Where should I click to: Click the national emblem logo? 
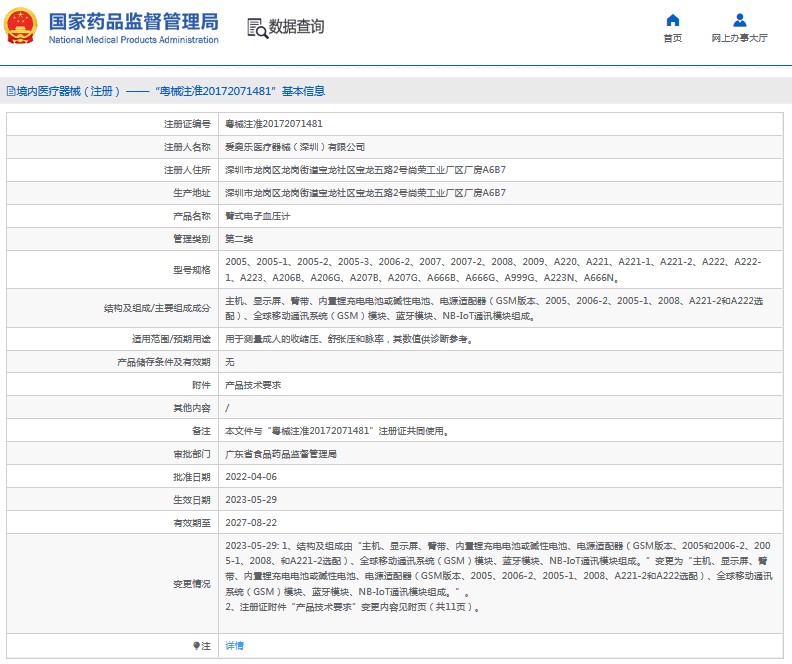[21, 26]
